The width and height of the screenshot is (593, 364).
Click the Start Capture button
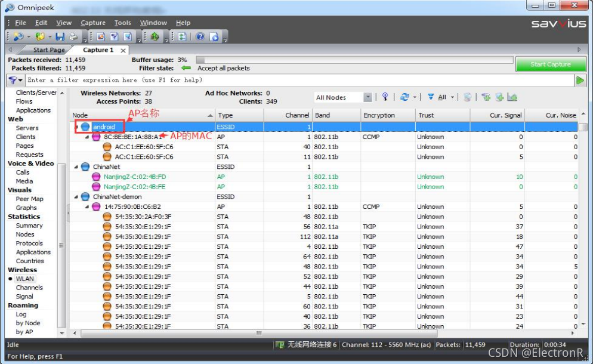click(550, 64)
